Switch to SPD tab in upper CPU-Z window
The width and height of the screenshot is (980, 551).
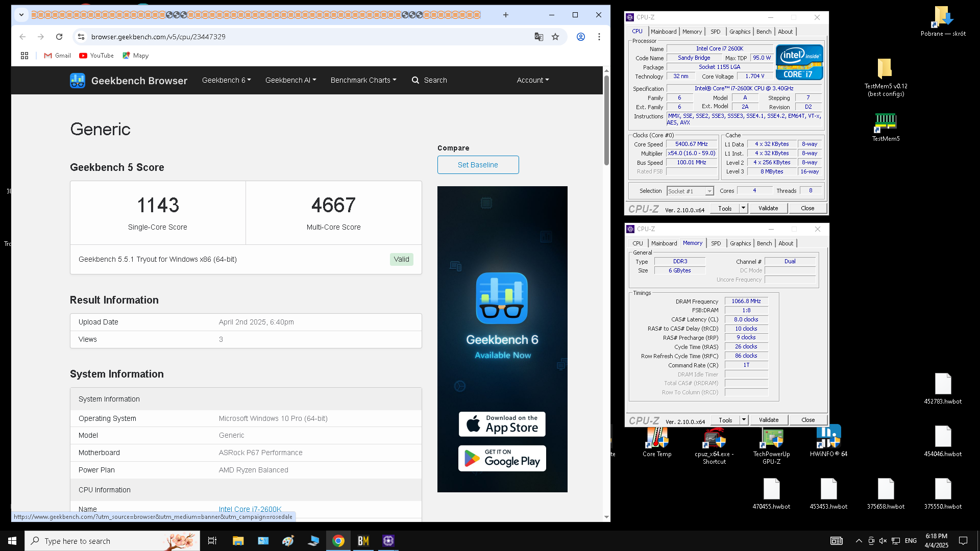(716, 32)
